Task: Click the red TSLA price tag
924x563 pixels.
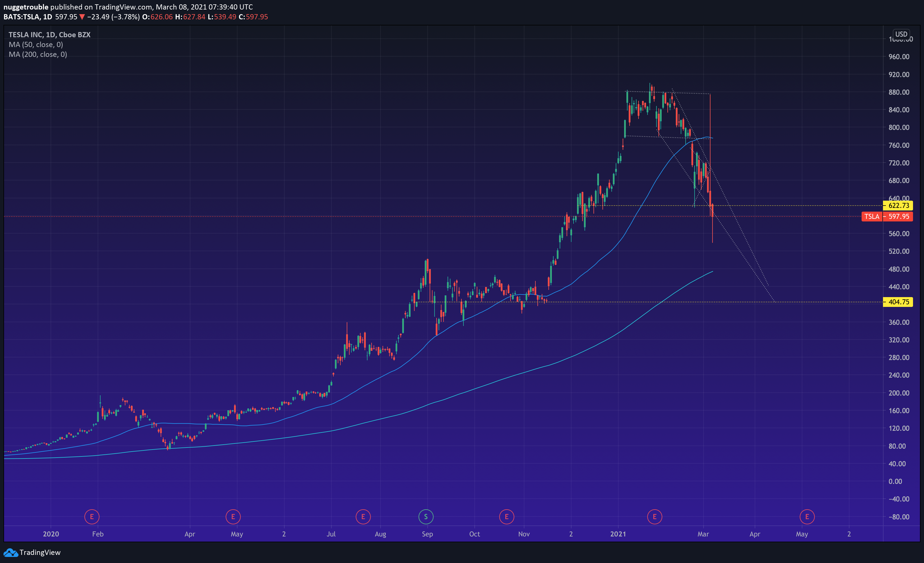Action: click(872, 216)
